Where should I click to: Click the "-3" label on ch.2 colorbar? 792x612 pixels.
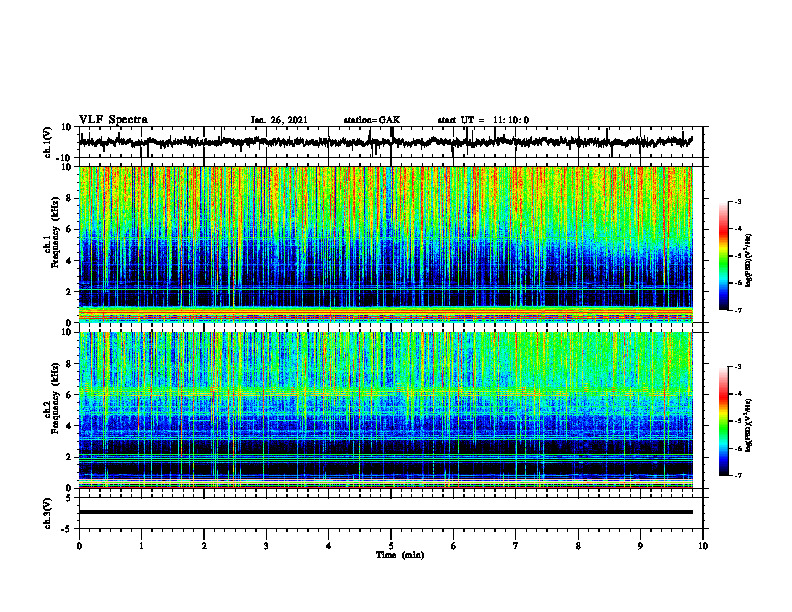pyautogui.click(x=738, y=366)
